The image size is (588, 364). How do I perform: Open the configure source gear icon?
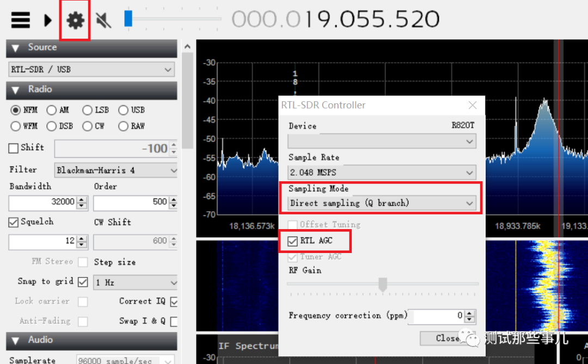click(x=75, y=20)
